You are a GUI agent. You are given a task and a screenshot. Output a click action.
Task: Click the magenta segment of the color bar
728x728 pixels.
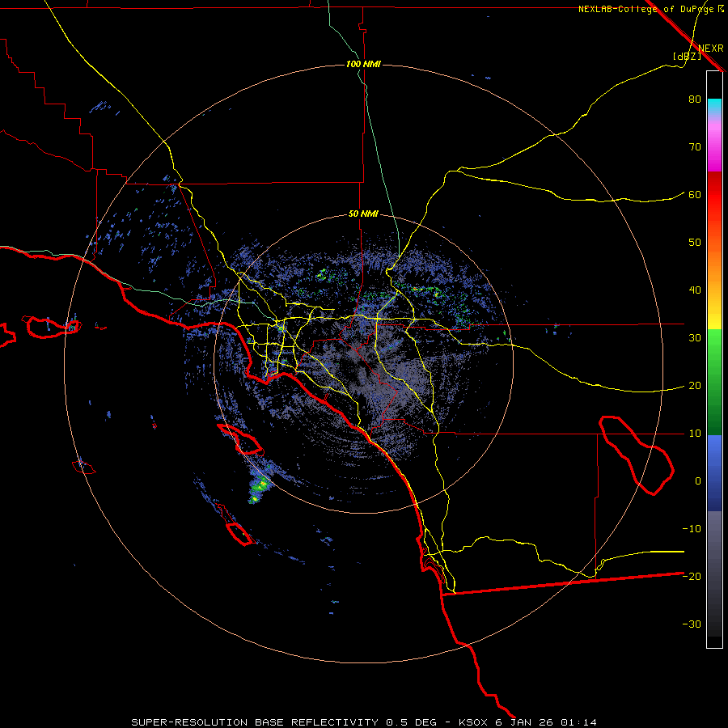714,153
